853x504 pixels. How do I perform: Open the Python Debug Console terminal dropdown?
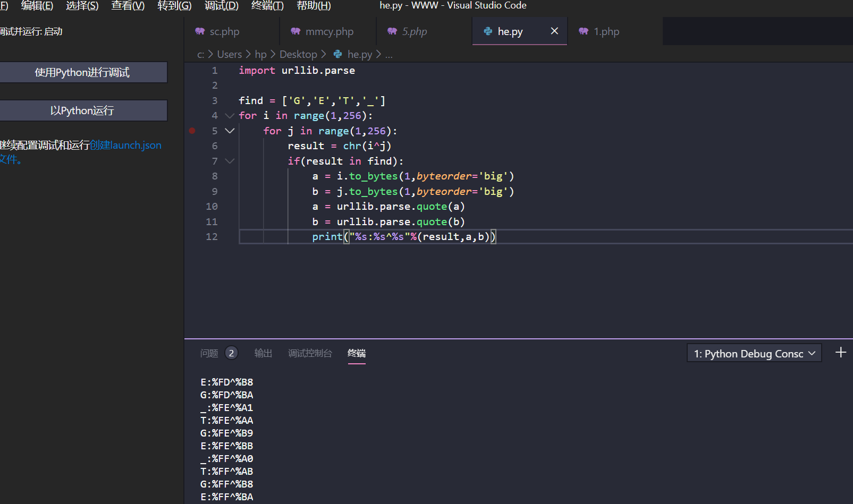[754, 353]
